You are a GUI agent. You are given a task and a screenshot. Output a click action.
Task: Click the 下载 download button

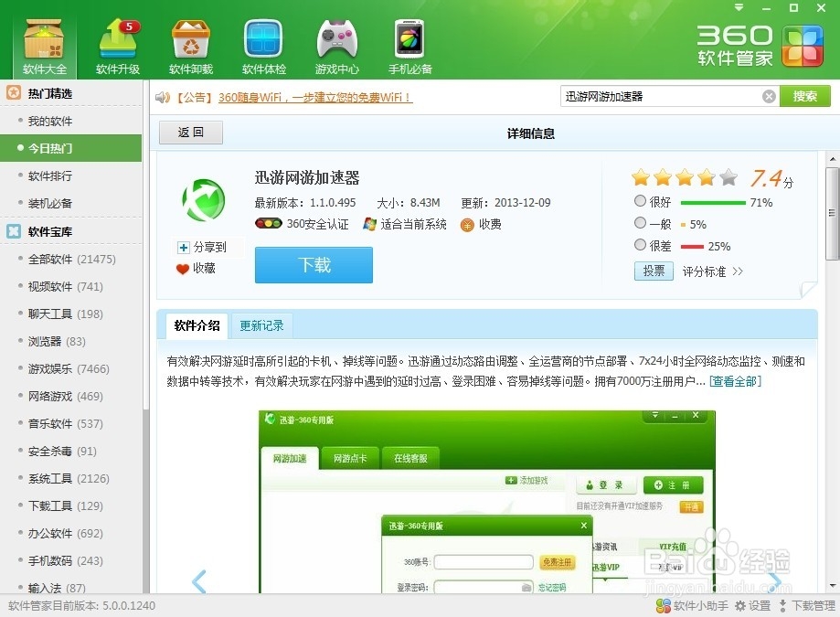click(x=314, y=264)
